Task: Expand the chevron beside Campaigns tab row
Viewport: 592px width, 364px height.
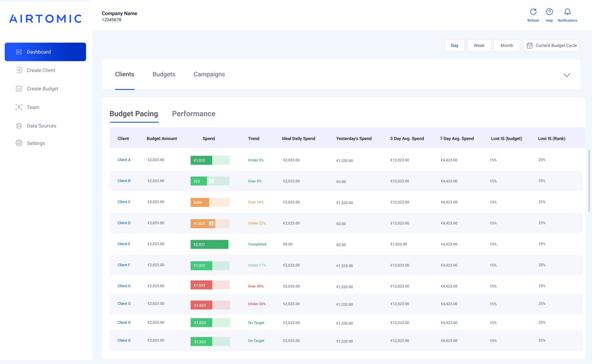Action: tap(566, 75)
